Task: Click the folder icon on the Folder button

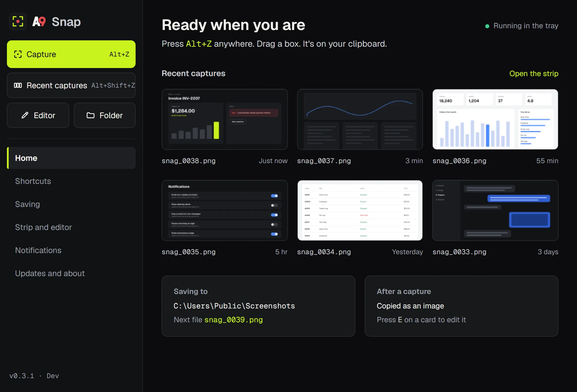Action: pyautogui.click(x=91, y=115)
